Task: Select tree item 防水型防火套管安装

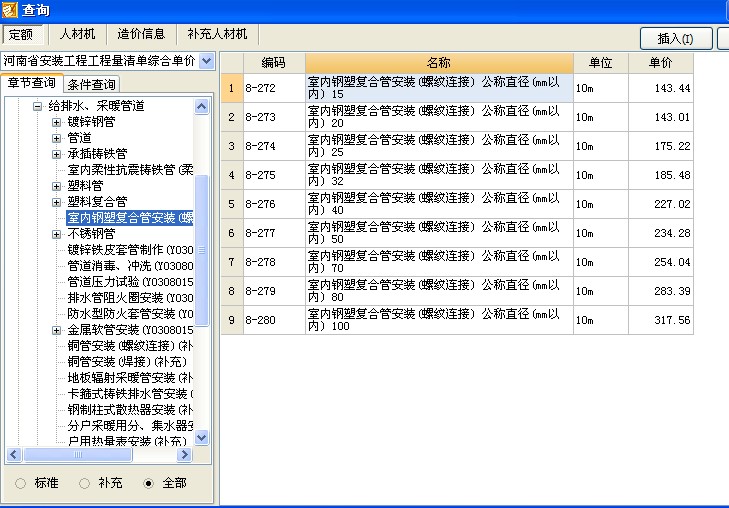Action: 130,314
